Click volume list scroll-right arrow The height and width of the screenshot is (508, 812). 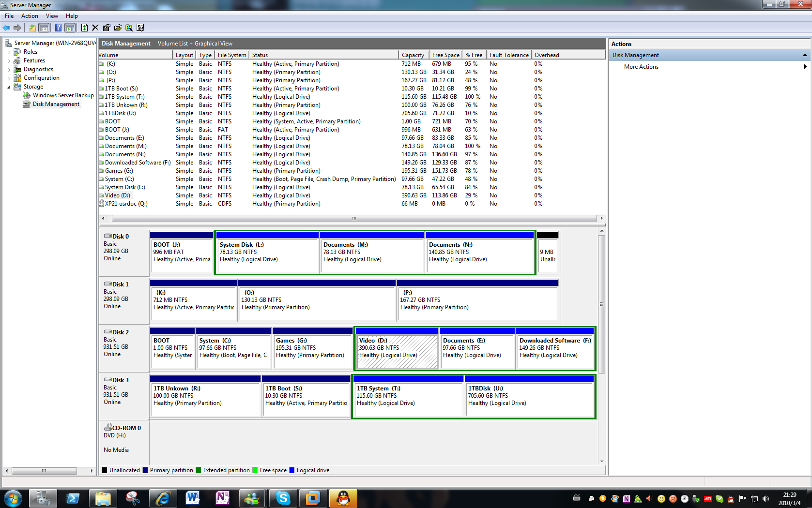click(x=601, y=218)
